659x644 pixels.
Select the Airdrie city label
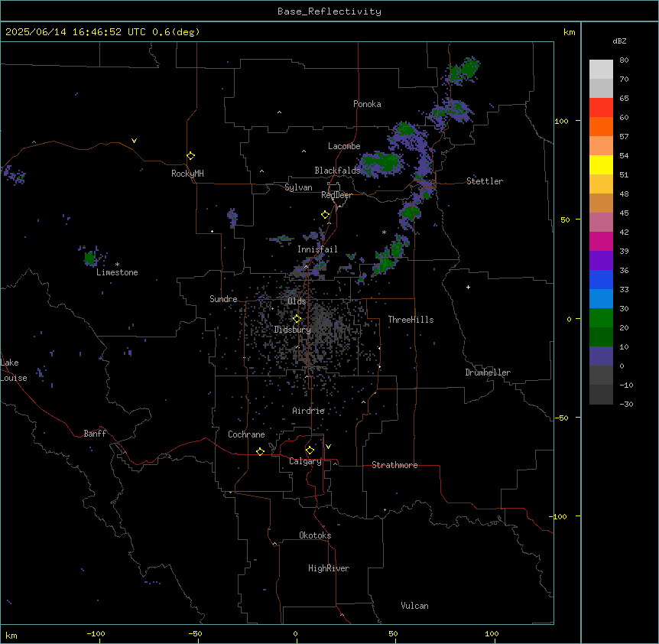pos(309,411)
